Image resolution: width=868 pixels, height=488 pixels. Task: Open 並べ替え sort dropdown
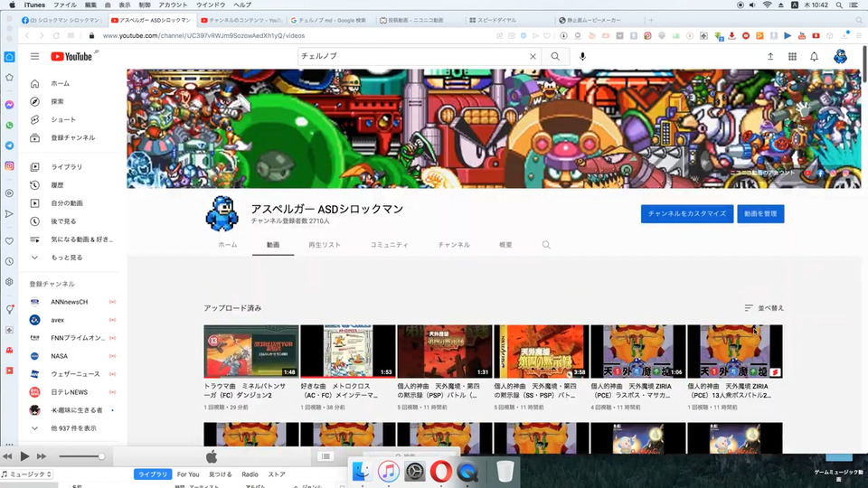tap(764, 308)
